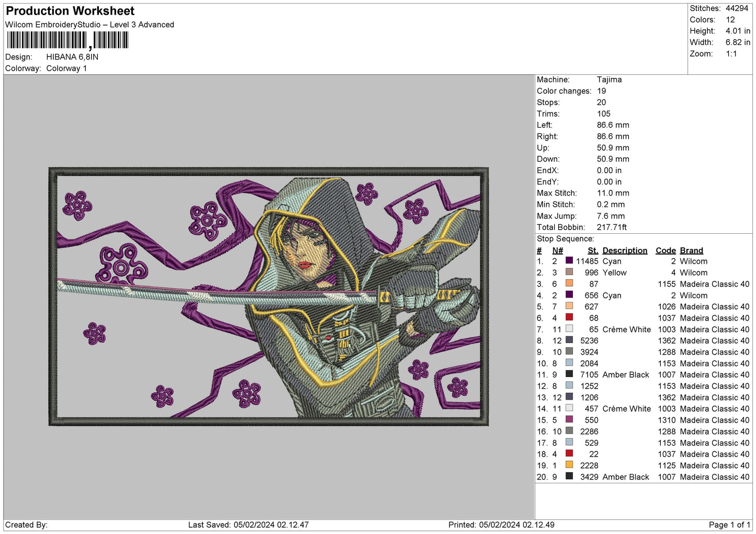Click the Min Stitch value 0.2 mm

611,204
